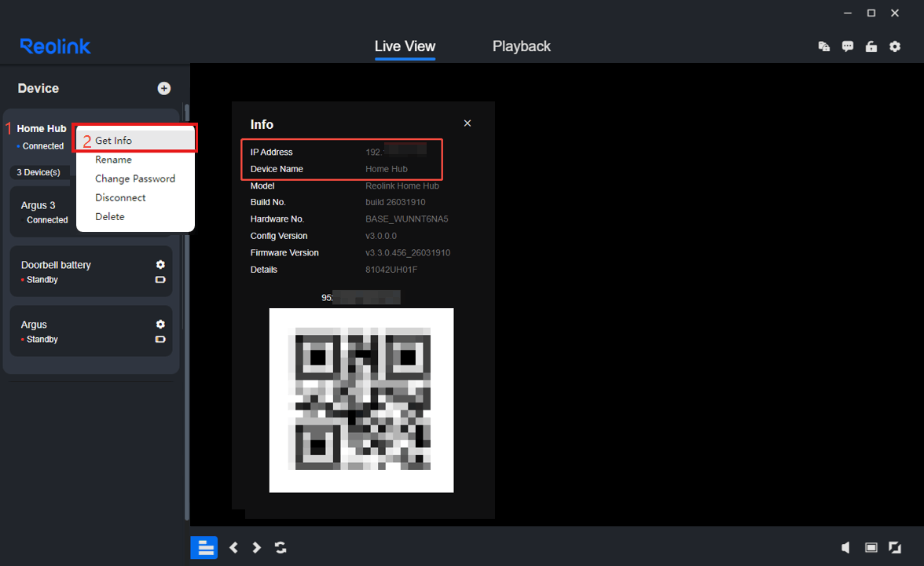Click the QR code image
Image resolution: width=924 pixels, height=566 pixels.
pyautogui.click(x=361, y=400)
